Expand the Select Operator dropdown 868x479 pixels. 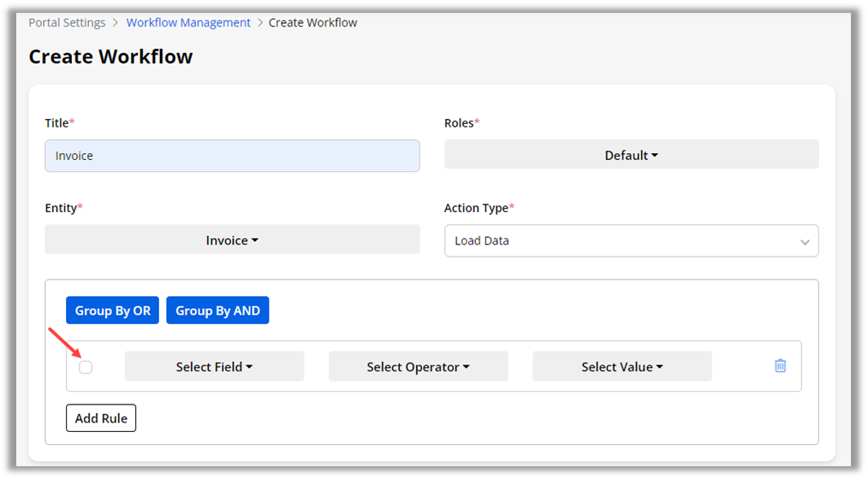pyautogui.click(x=418, y=367)
